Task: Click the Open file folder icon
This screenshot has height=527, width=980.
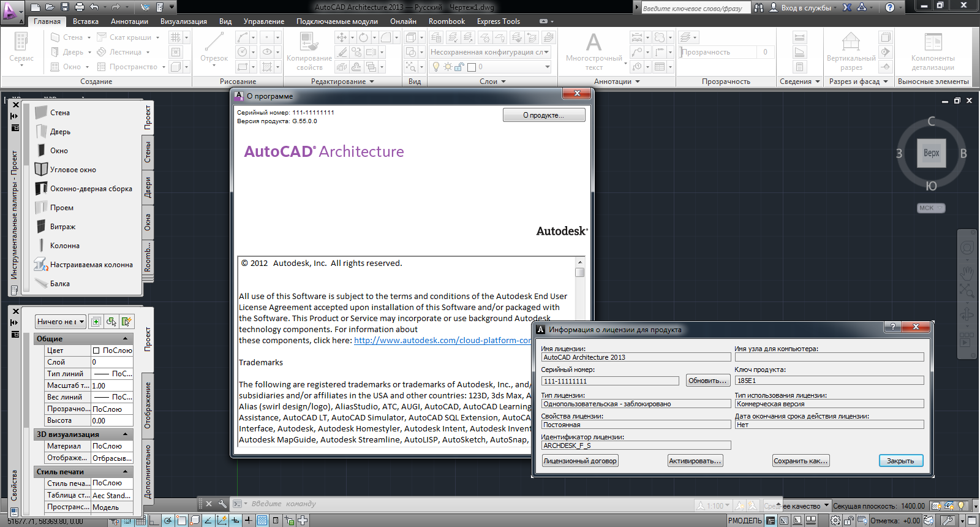Action: [50, 7]
